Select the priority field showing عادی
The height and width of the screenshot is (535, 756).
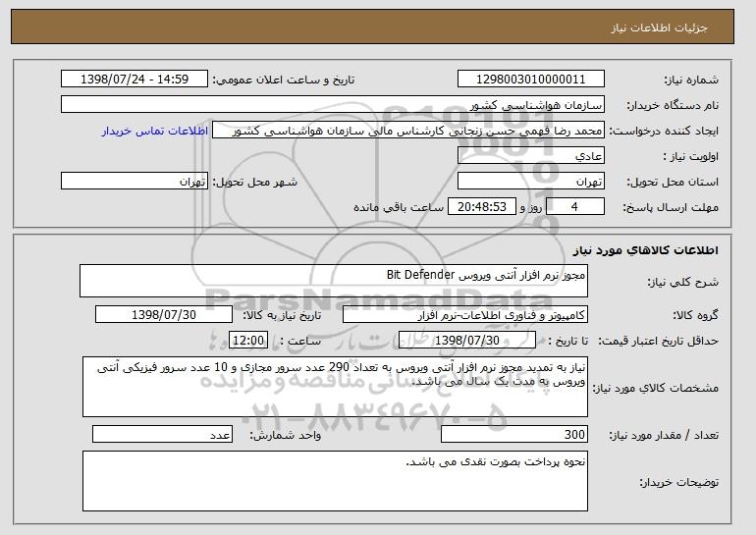point(531,156)
